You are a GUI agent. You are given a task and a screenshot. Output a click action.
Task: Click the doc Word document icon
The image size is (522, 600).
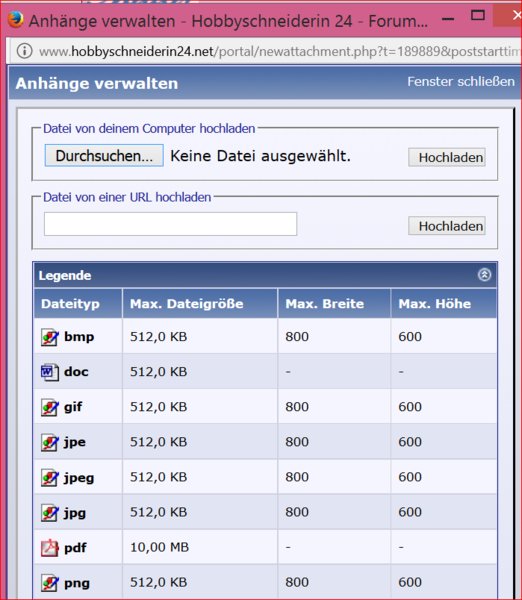click(x=50, y=372)
